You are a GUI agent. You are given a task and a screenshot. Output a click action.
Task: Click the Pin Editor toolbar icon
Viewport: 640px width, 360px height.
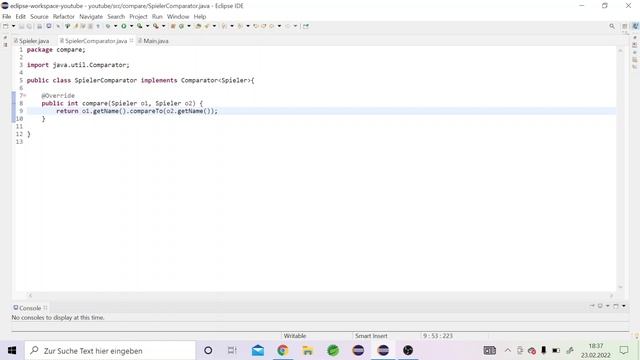pyautogui.click(x=306, y=26)
